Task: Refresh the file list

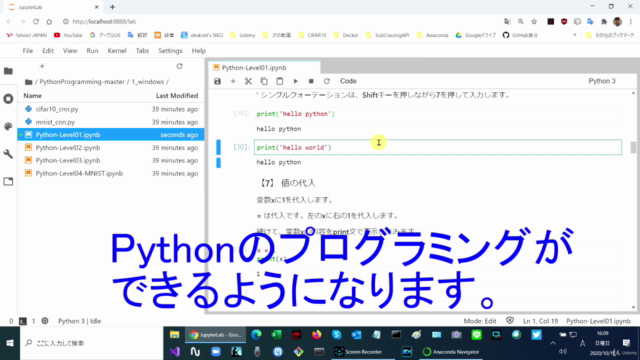Action: [x=179, y=66]
